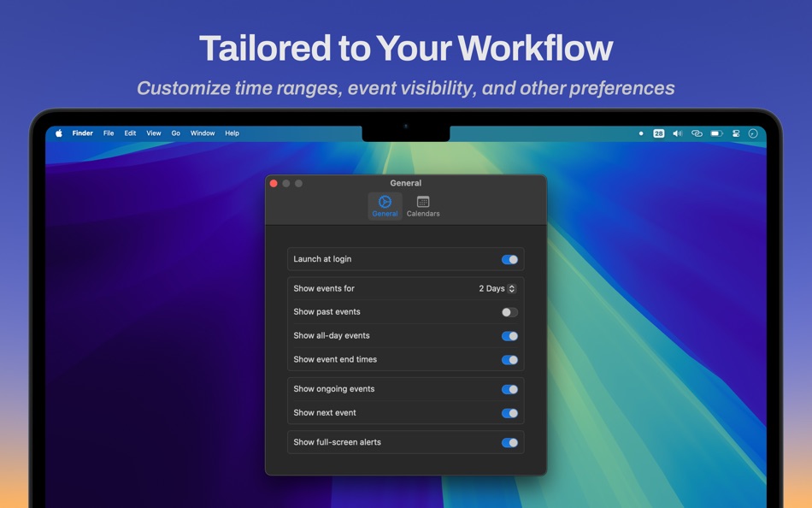The image size is (812, 508).
Task: Open Control Center from the menu bar
Action: click(736, 133)
